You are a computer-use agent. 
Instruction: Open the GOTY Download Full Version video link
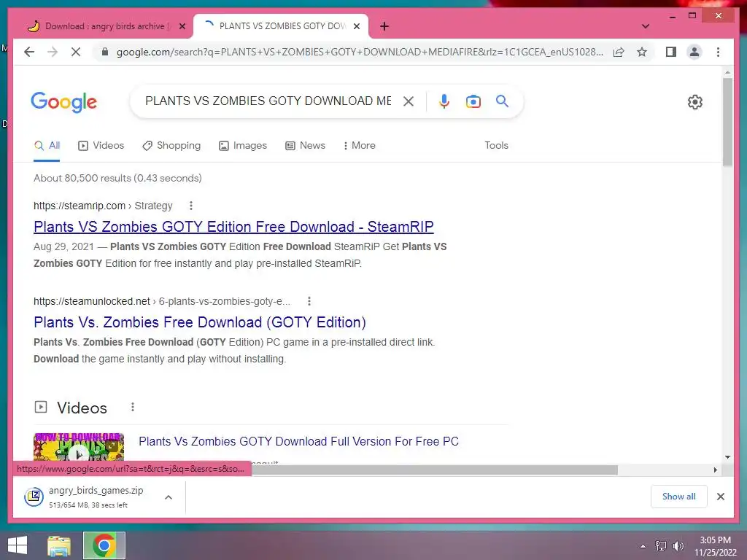(x=298, y=441)
